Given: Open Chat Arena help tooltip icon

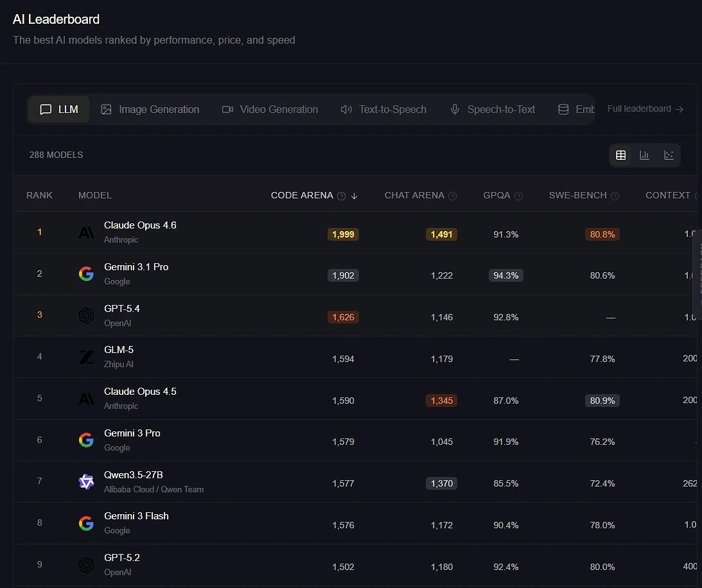Looking at the screenshot, I should [x=453, y=196].
